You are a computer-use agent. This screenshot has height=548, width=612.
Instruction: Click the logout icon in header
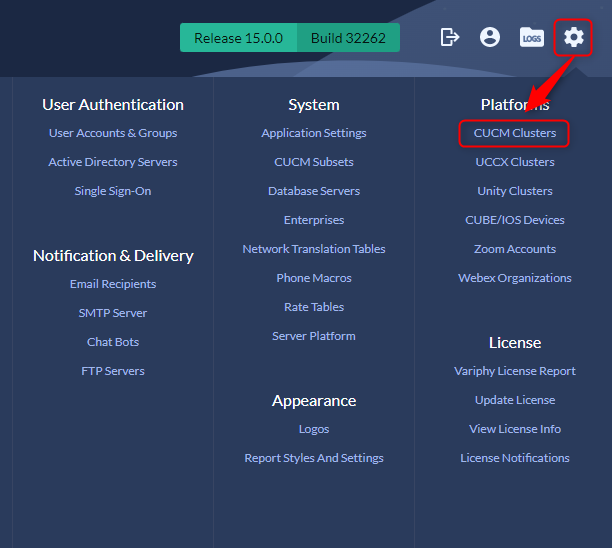pyautogui.click(x=450, y=37)
